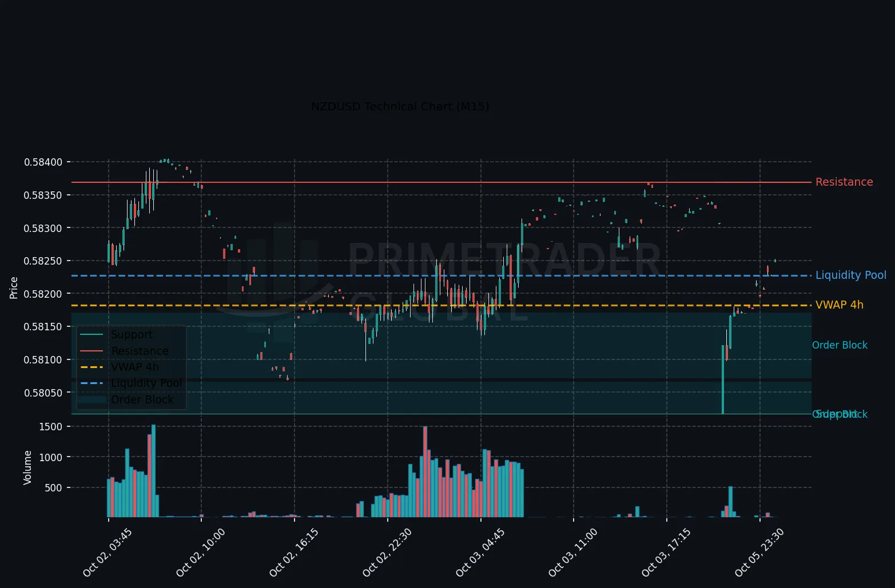This screenshot has height=588, width=895.
Task: Click the Oct 05, 23:30 time label
Action: tap(759, 553)
